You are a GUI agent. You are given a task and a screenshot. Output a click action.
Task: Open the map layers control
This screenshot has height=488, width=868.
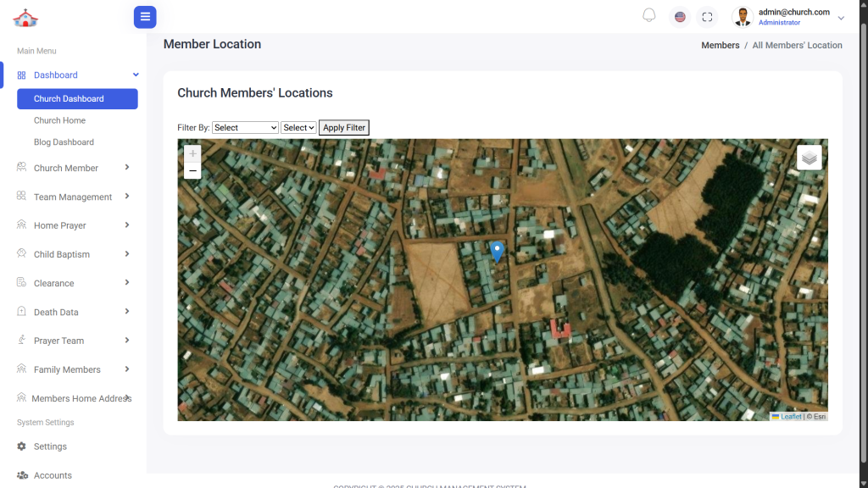point(809,158)
